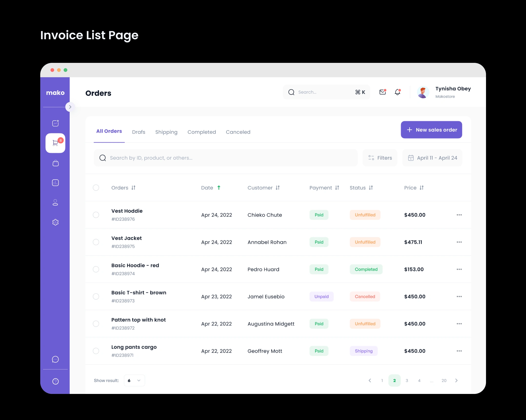Click the Tynisha Obey user name
Image resolution: width=526 pixels, height=420 pixels.
[x=453, y=89]
